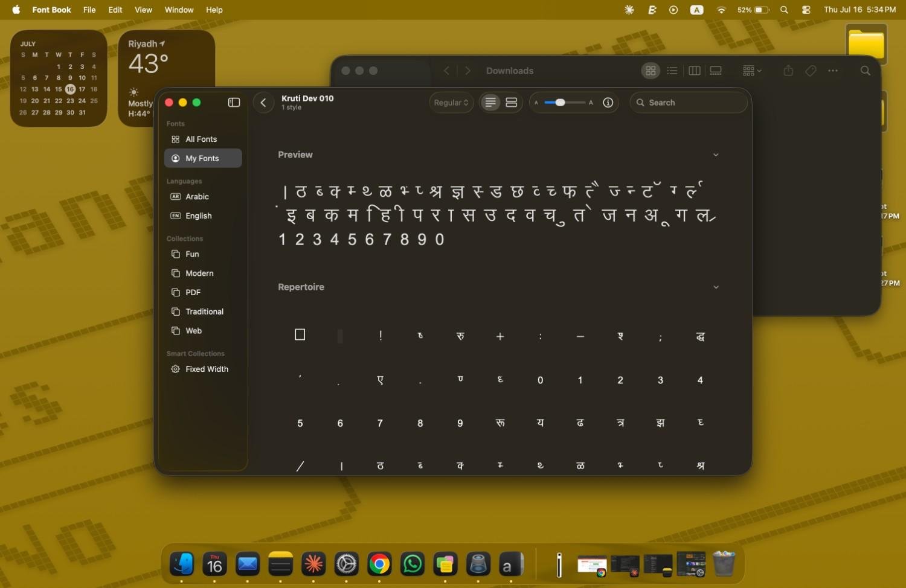Click the search icon in Finder window
906x588 pixels.
866,71
